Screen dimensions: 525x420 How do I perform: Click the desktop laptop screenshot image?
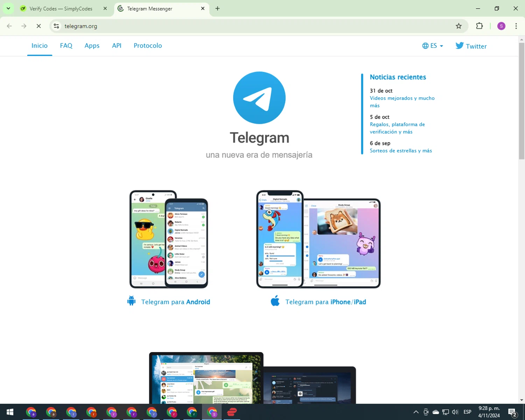[252, 378]
